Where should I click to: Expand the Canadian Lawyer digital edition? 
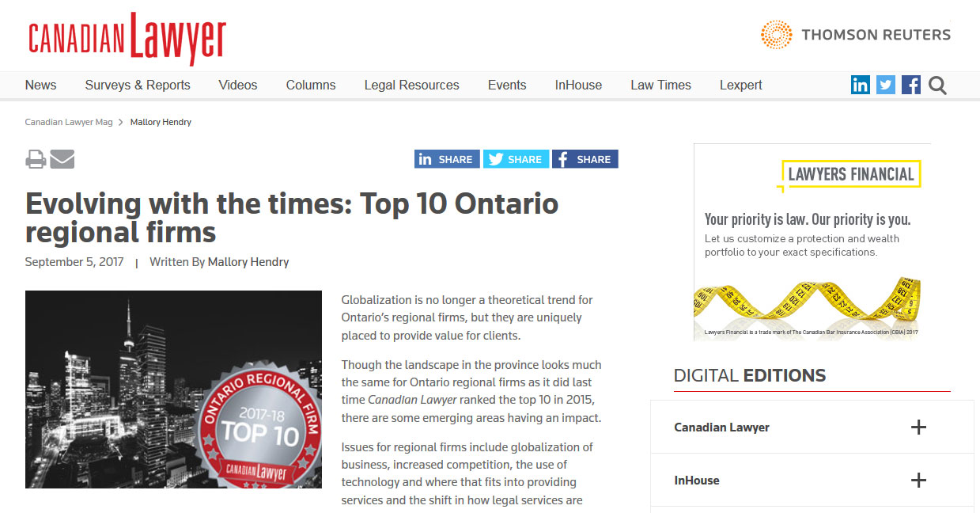pyautogui.click(x=918, y=427)
